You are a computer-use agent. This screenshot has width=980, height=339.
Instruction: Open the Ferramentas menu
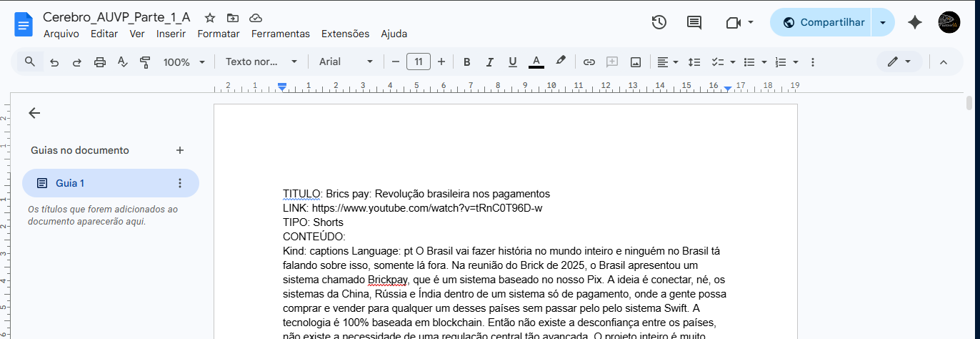(x=280, y=34)
